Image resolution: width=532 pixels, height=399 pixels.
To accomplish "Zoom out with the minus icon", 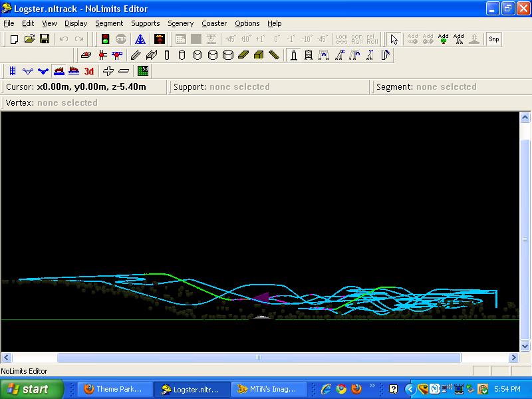I will coord(124,71).
